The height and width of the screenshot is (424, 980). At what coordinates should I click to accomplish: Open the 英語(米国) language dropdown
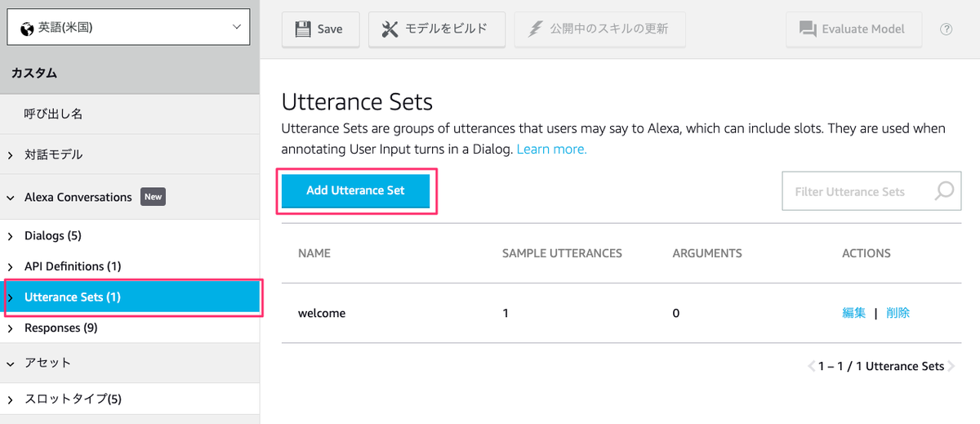129,28
